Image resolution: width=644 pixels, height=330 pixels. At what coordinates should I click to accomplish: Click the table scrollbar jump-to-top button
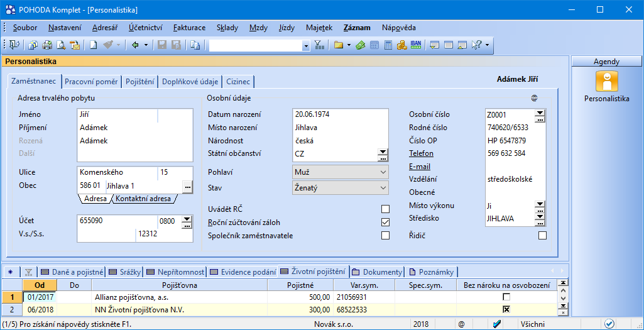tap(563, 283)
